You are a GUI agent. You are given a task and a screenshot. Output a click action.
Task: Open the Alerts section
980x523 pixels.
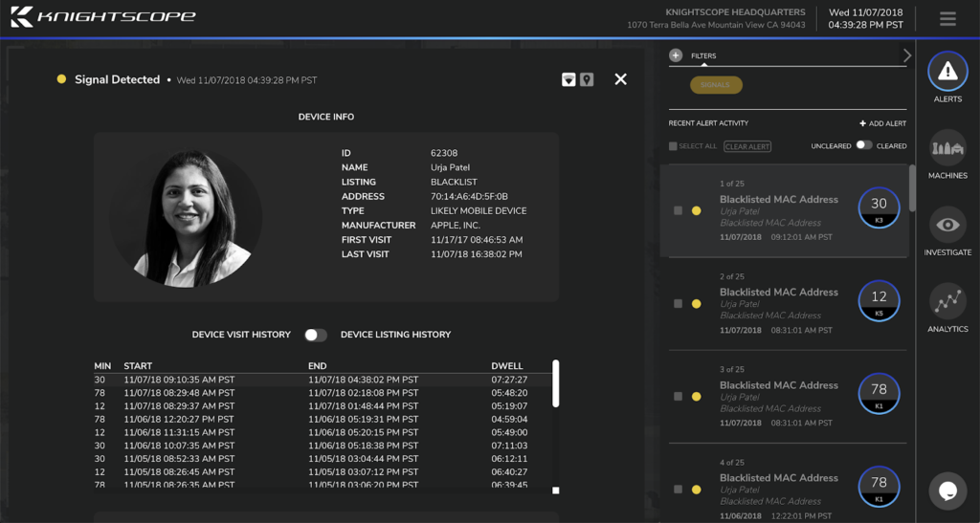(947, 77)
